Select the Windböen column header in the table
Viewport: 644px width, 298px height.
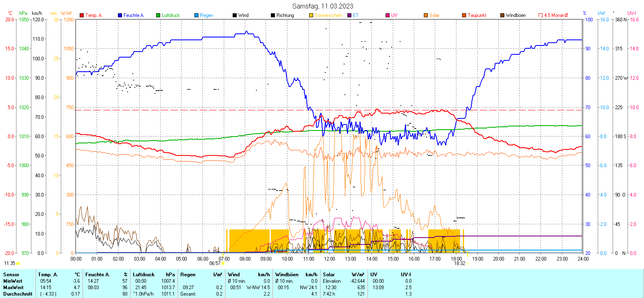(286, 275)
